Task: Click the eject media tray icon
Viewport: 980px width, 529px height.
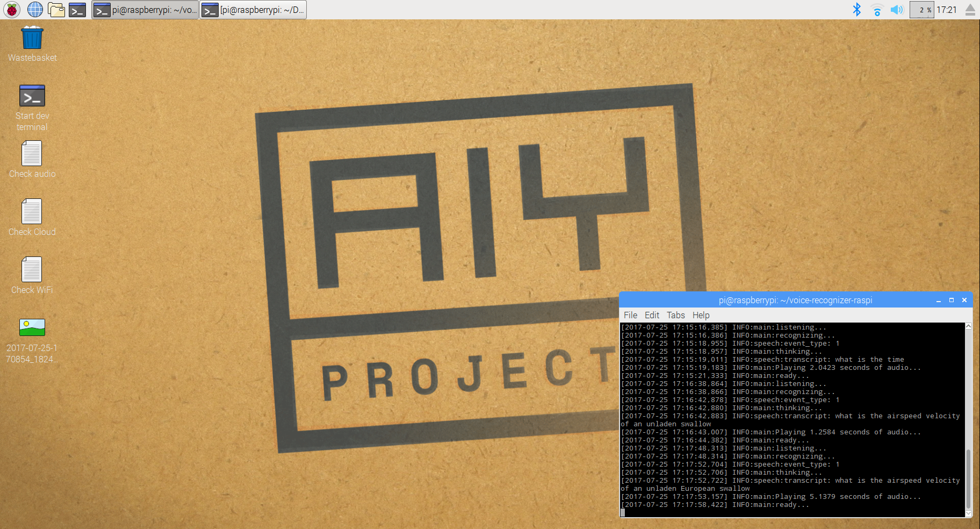Action: click(970, 10)
